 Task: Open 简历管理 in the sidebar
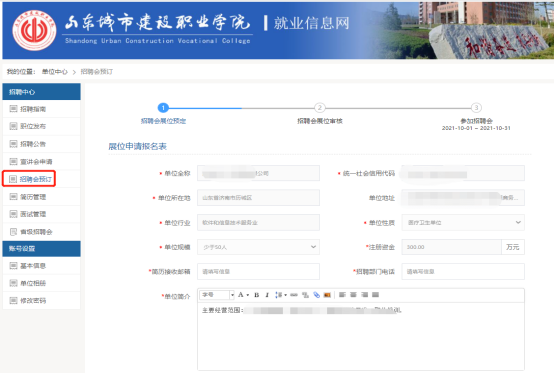[x=33, y=197]
